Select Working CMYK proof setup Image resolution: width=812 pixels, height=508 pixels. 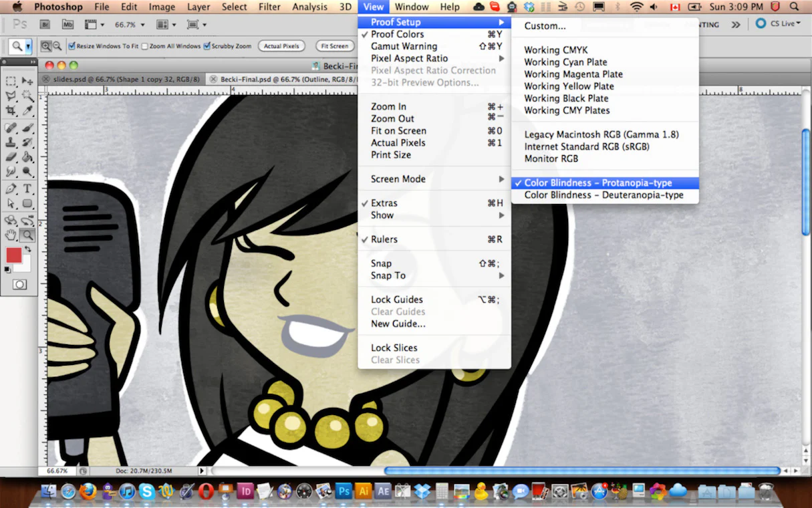tap(556, 50)
